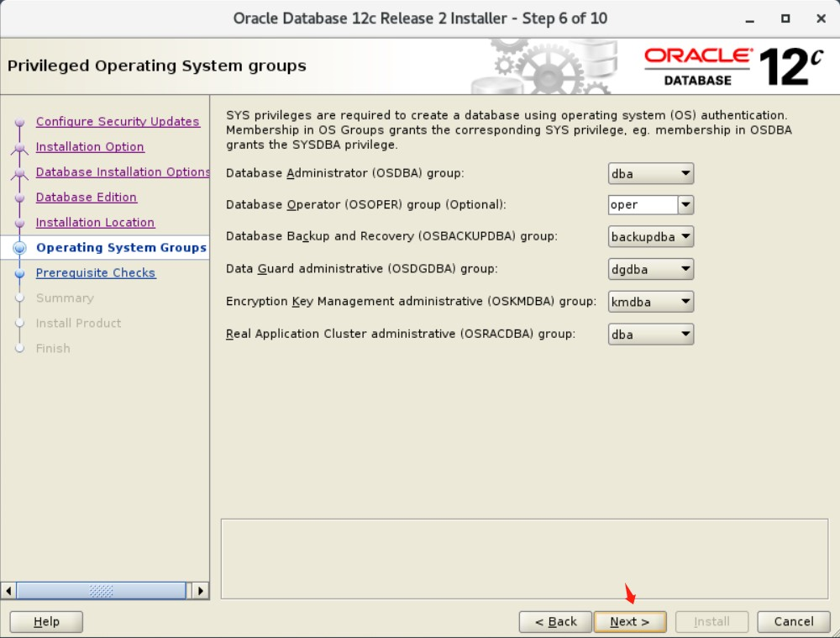Open the OSDGDBA group dropdown 'dgdba'
840x638 pixels.
click(651, 269)
